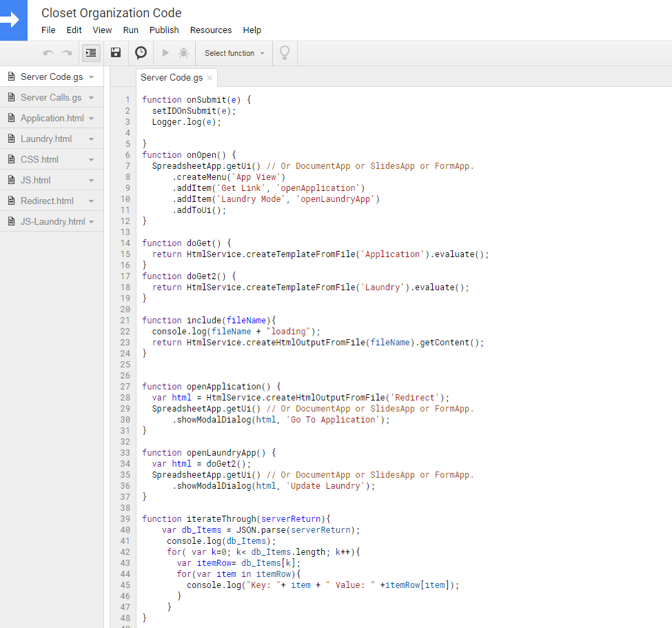Expand the Laundry.html file options arrow
Screen dimensions: 672x628
[x=91, y=139]
